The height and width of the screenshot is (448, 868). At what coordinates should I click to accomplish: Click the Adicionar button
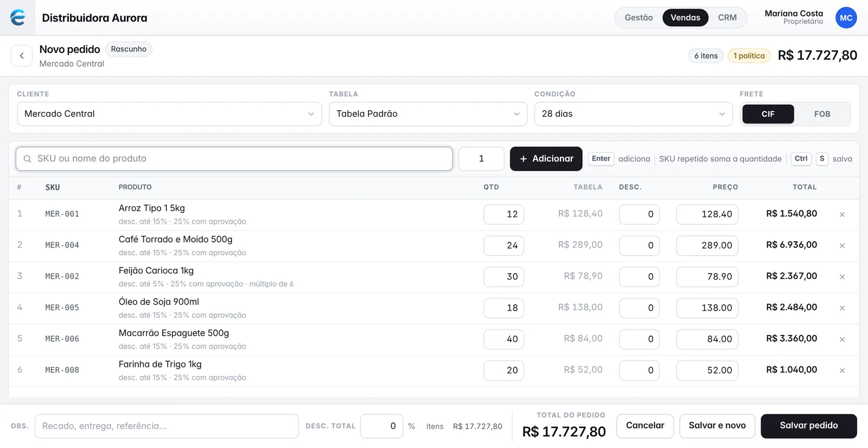[x=546, y=159]
